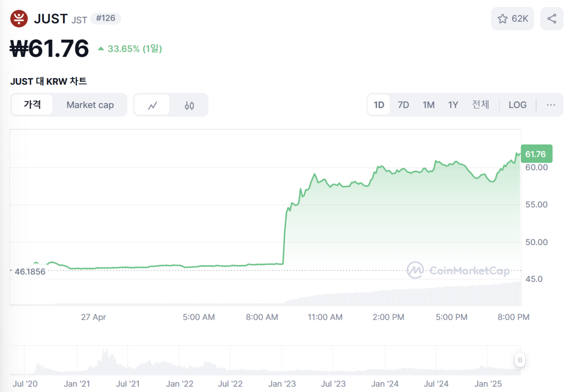Select the 가격 price tab

32,105
